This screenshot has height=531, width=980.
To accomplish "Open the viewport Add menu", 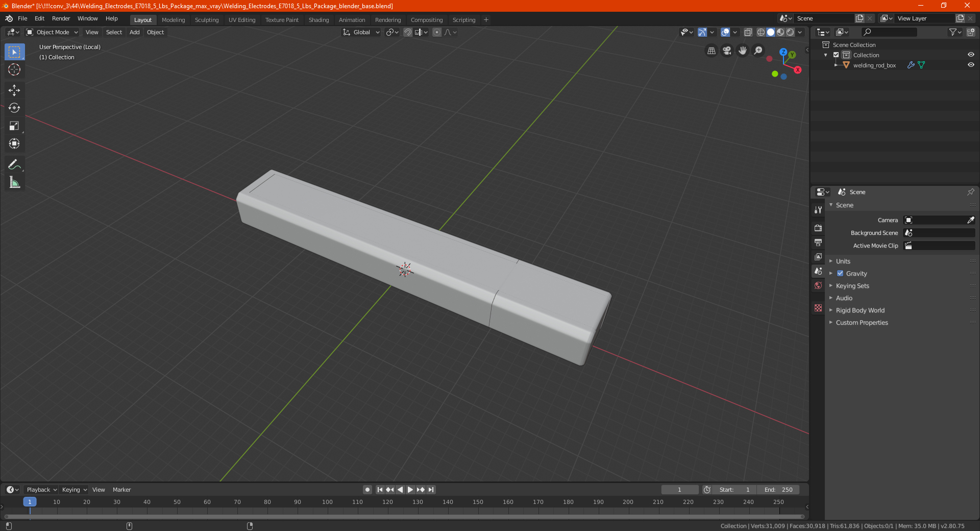I will (x=134, y=32).
